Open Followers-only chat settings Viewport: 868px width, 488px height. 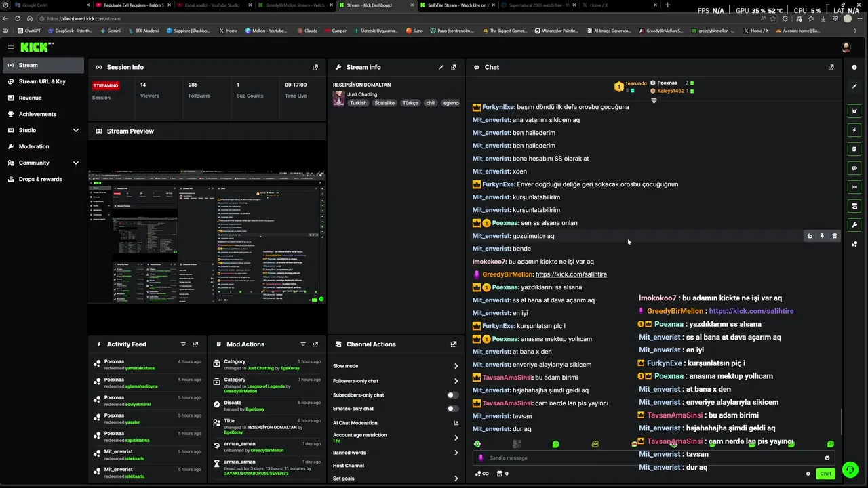(396, 381)
